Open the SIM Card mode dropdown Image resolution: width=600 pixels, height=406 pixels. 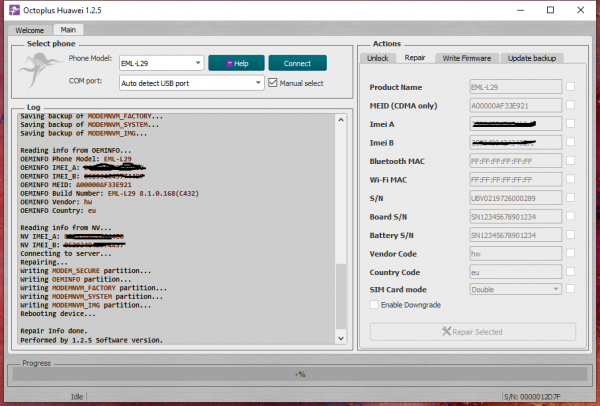[x=515, y=289]
